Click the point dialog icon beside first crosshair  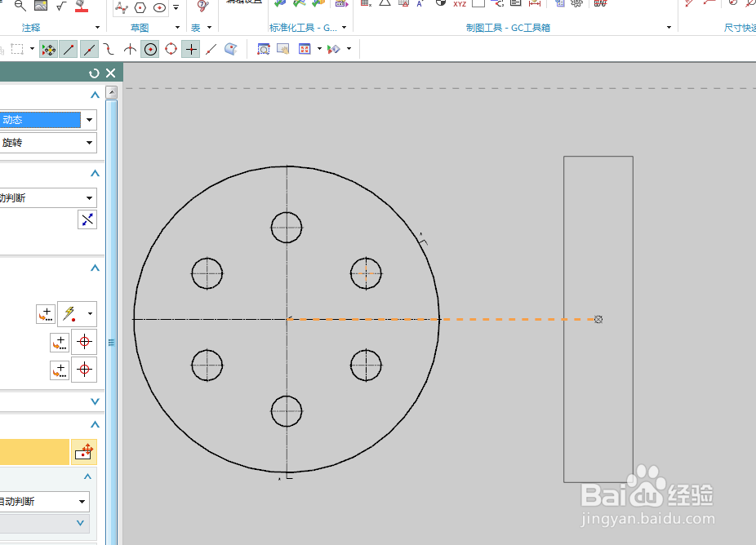[x=60, y=343]
